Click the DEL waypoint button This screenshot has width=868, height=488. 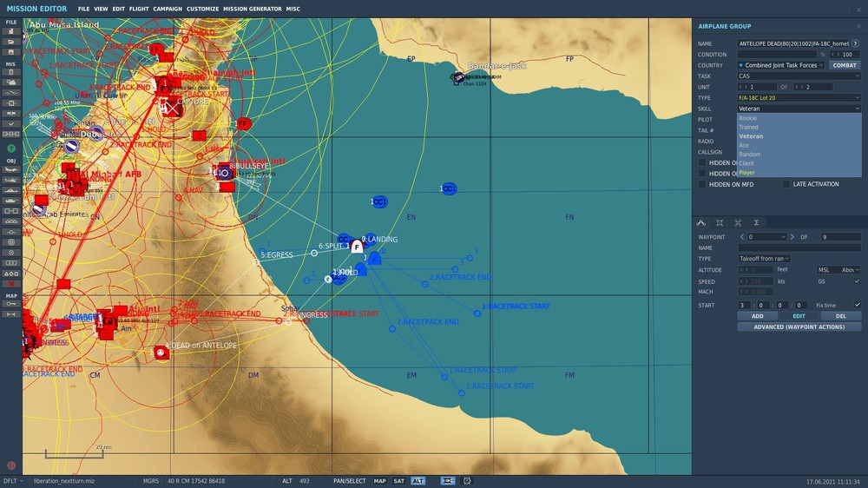[x=841, y=316]
